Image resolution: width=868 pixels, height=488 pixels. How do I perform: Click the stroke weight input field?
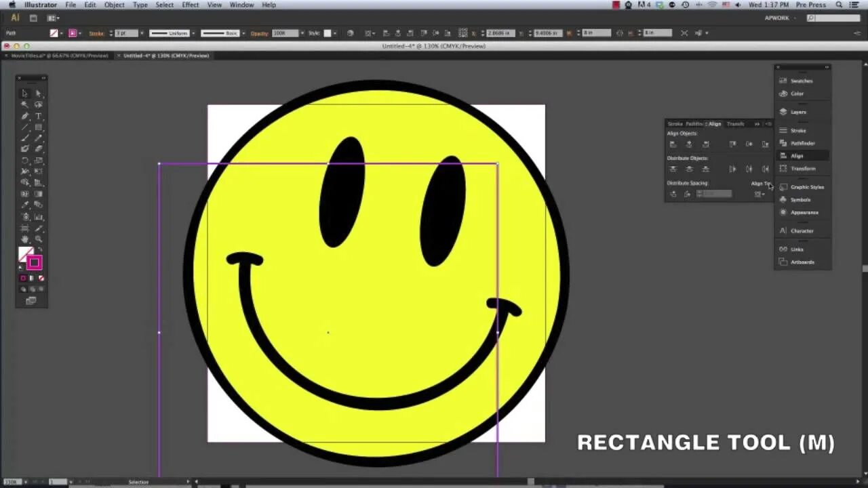pos(127,33)
